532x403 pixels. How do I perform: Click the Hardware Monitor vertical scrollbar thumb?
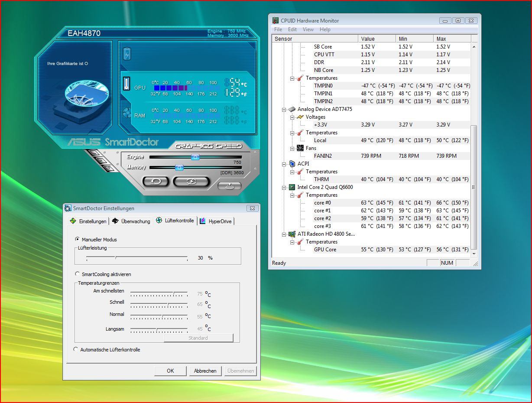474,187
